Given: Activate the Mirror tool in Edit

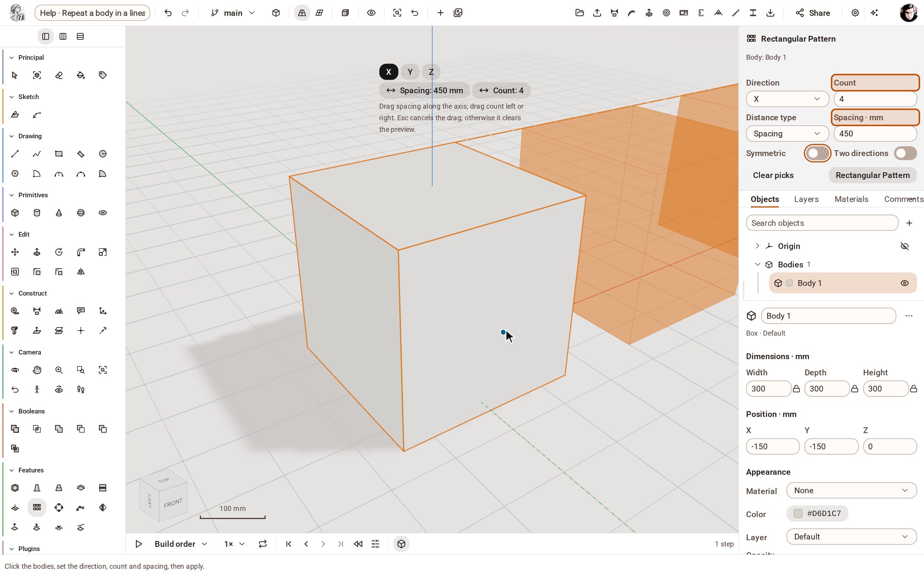Looking at the screenshot, I should coord(81,272).
